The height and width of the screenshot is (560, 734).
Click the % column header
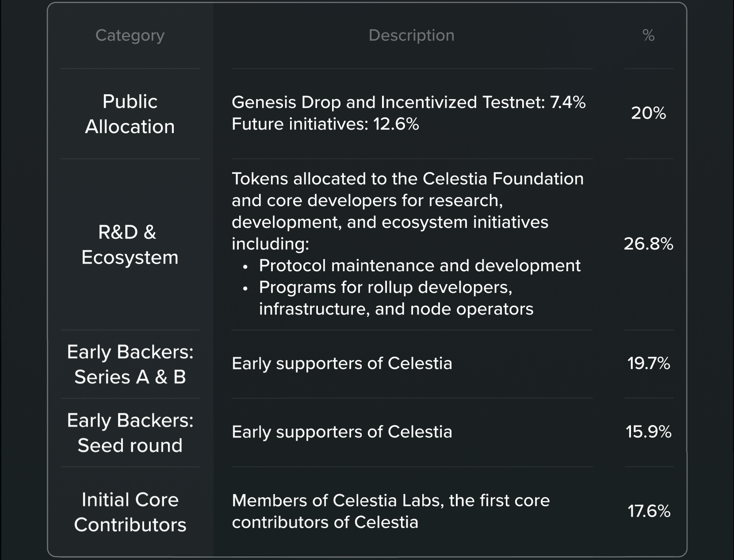click(648, 35)
